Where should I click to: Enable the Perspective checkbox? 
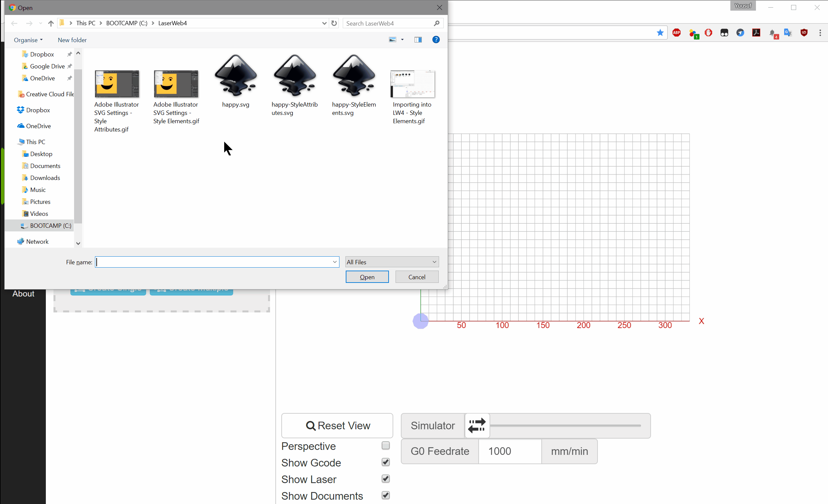point(385,446)
